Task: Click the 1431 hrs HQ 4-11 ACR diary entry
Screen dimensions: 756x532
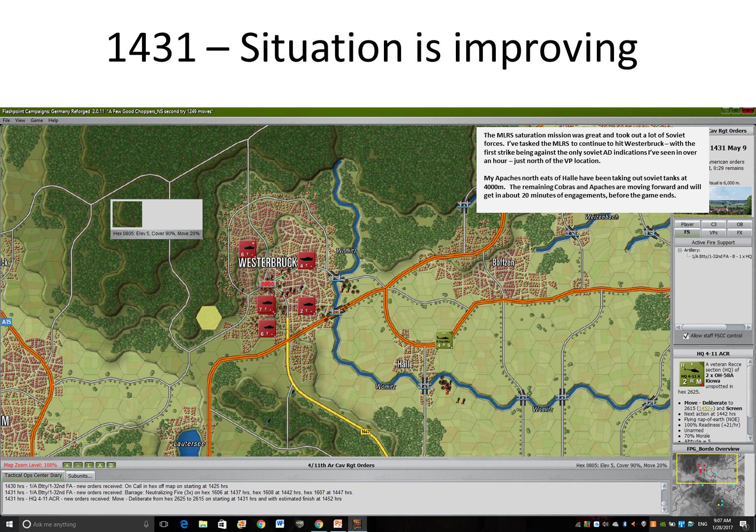Action: pyautogui.click(x=173, y=499)
